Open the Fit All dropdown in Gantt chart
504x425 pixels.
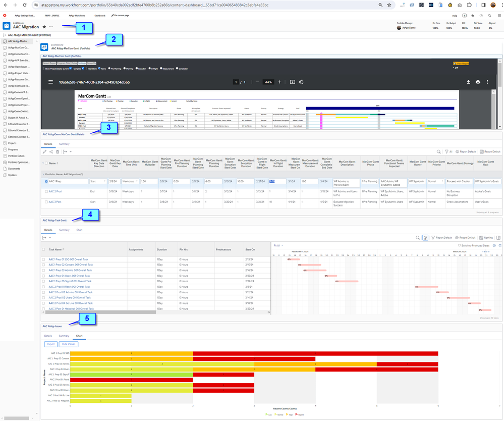[x=277, y=245]
